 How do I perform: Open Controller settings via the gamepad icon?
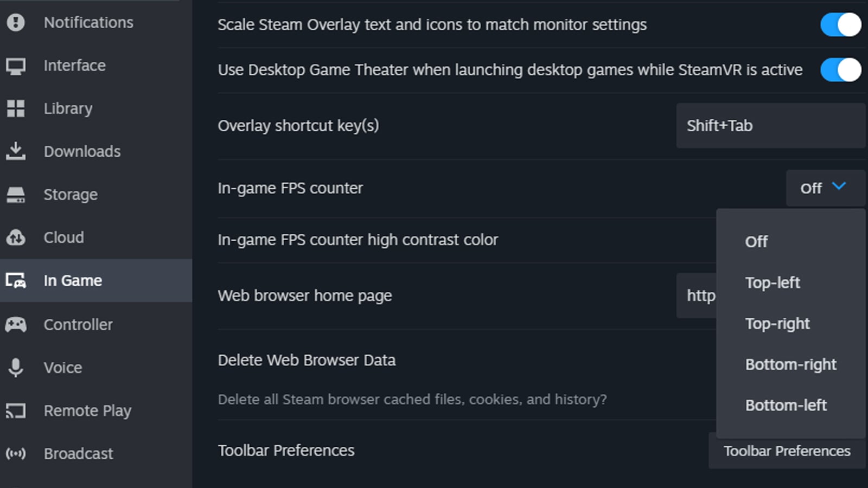[16, 324]
